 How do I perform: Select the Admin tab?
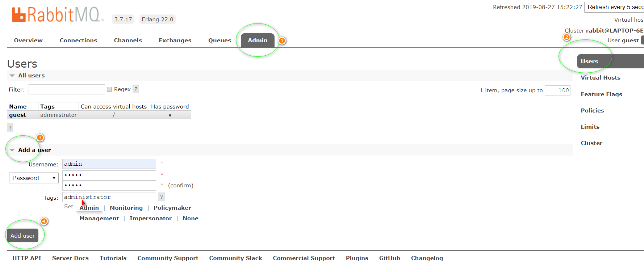(x=258, y=41)
